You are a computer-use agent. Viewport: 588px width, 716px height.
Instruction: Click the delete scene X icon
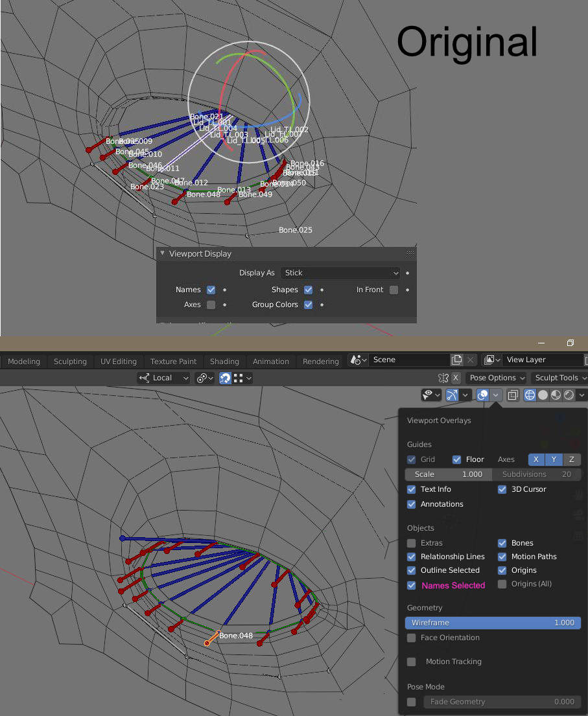tap(471, 360)
